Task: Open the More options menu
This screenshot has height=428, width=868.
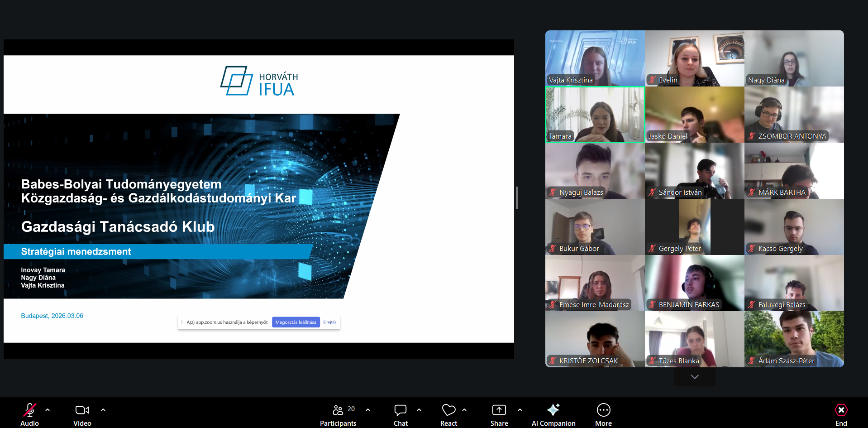Action: (603, 411)
